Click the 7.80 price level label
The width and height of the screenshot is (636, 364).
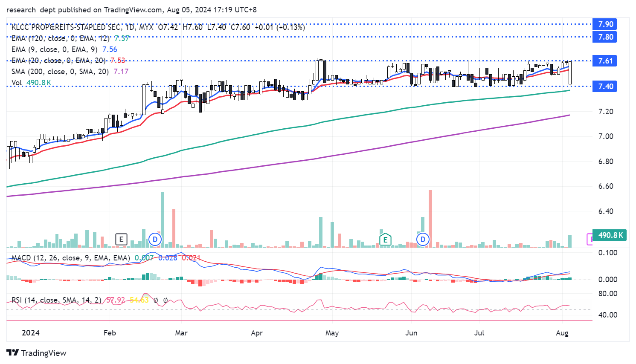pyautogui.click(x=605, y=37)
